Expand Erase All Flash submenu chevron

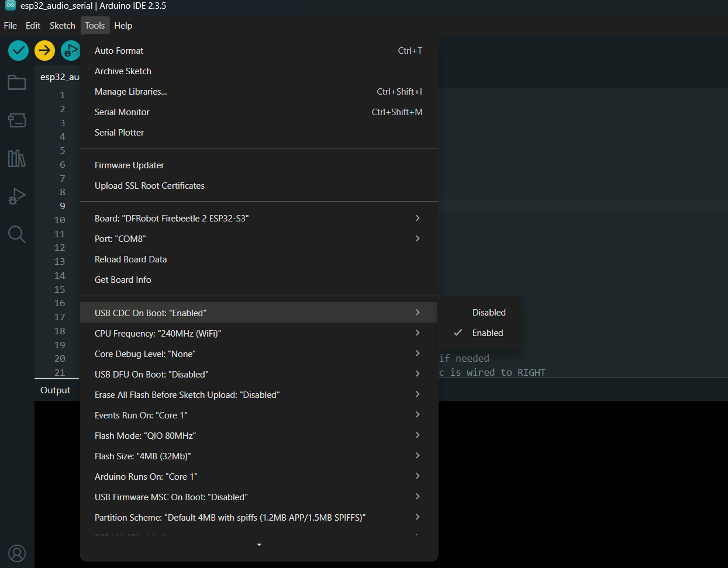[418, 394]
